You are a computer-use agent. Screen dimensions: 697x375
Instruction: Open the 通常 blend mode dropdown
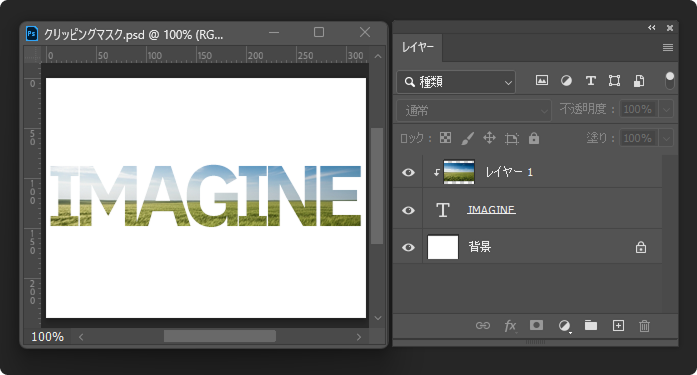click(474, 110)
